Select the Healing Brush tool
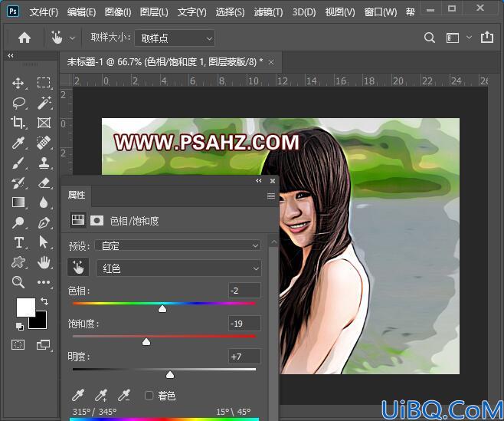 pos(44,143)
